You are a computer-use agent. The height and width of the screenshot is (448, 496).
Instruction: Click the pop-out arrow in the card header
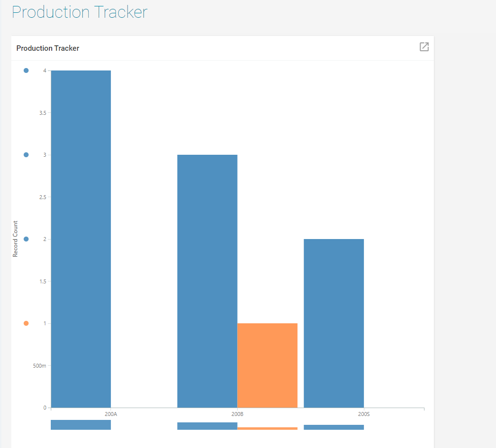[x=424, y=47]
